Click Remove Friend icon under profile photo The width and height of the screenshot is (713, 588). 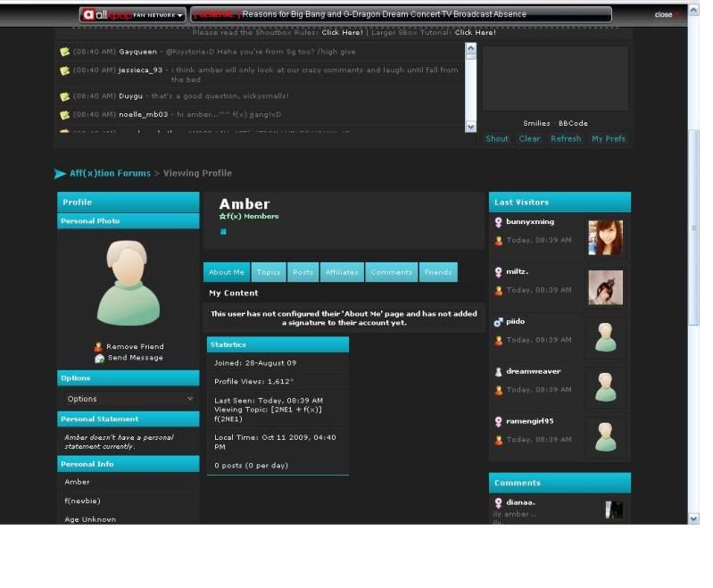(x=98, y=347)
